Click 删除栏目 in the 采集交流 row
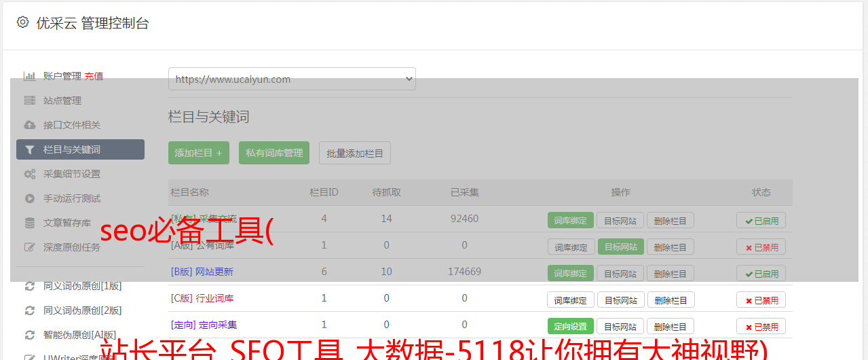 pos(671,220)
